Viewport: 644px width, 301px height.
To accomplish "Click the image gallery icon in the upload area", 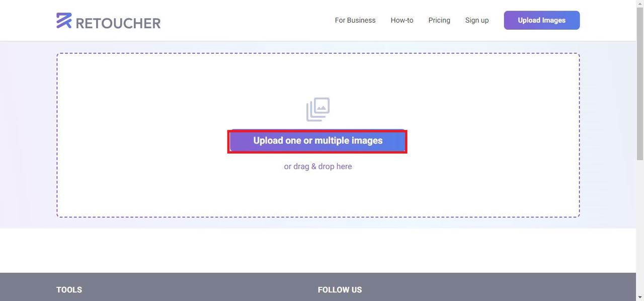I will click(x=318, y=109).
